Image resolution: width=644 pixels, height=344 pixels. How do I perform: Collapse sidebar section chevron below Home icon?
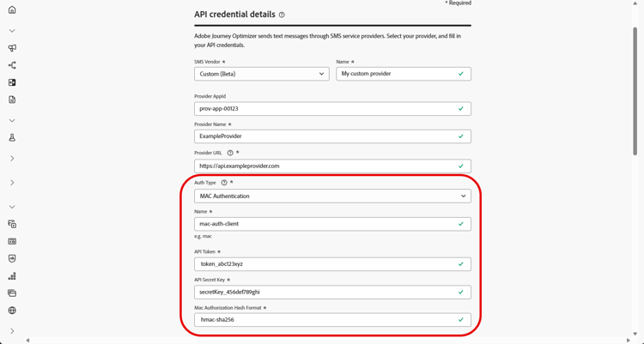click(12, 31)
